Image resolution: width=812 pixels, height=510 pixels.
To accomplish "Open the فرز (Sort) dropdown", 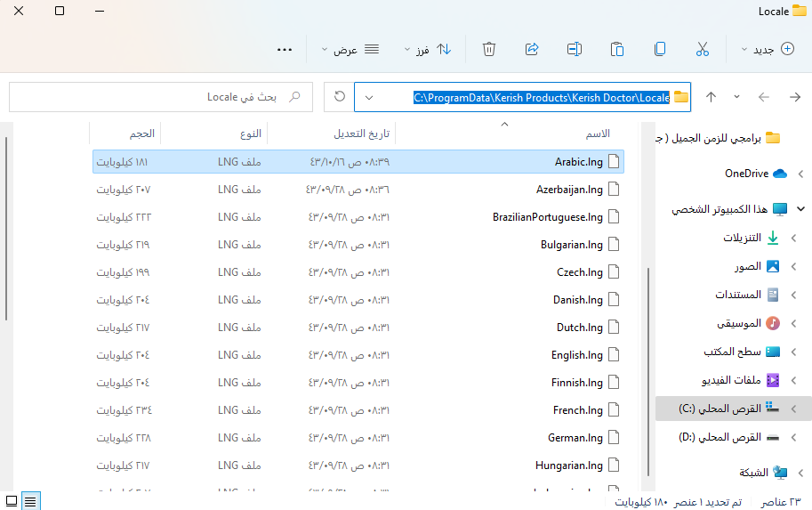I will click(428, 49).
